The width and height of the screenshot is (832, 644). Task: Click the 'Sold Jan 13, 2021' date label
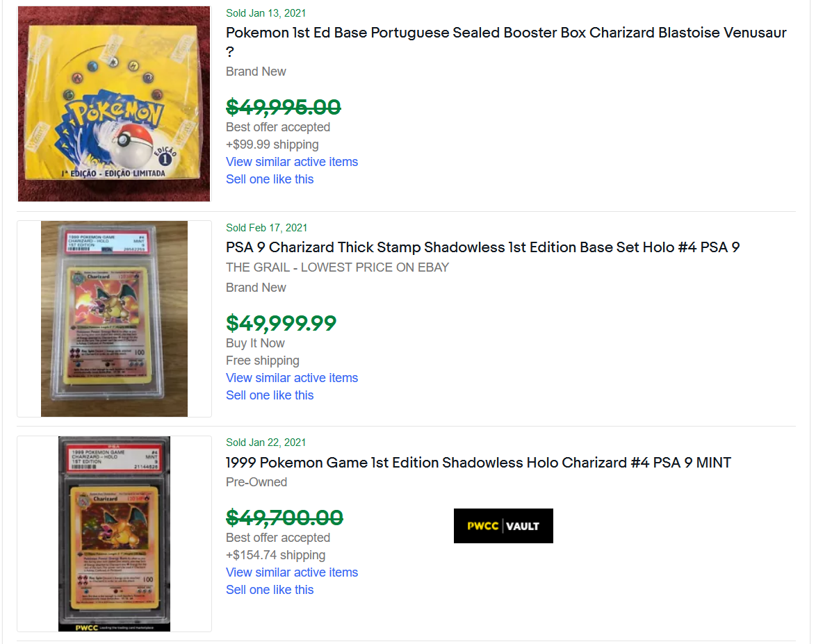tap(266, 13)
